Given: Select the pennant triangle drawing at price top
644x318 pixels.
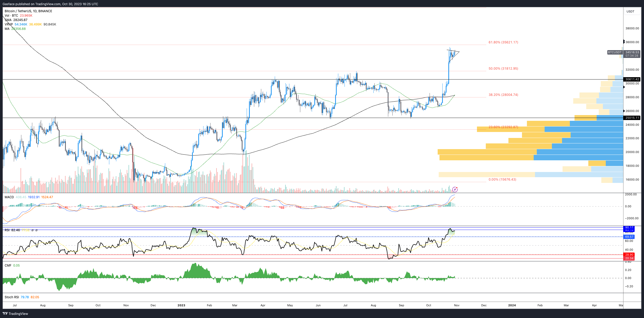Looking at the screenshot, I should coord(453,54).
